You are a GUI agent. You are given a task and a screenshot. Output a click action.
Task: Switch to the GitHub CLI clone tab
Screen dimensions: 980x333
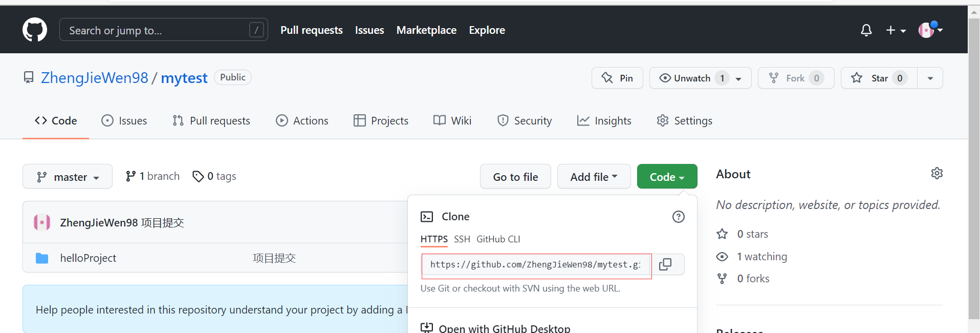click(x=498, y=239)
